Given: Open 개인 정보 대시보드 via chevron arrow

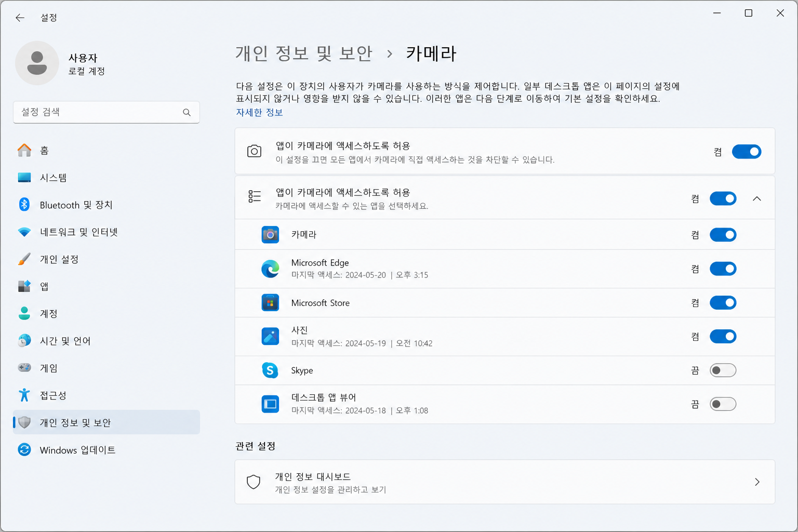Looking at the screenshot, I should pyautogui.click(x=757, y=482).
